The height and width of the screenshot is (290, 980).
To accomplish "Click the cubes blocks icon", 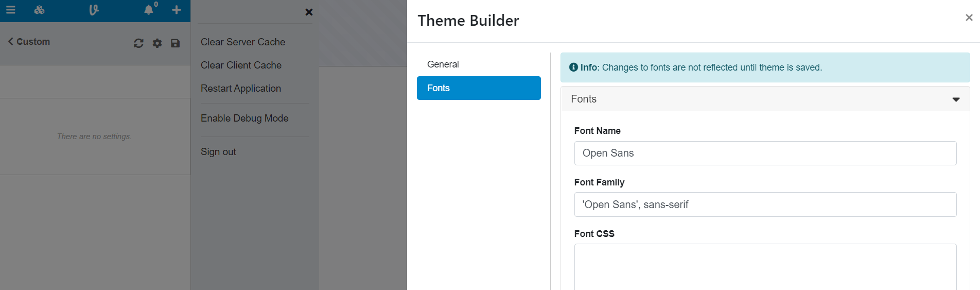I will [39, 10].
